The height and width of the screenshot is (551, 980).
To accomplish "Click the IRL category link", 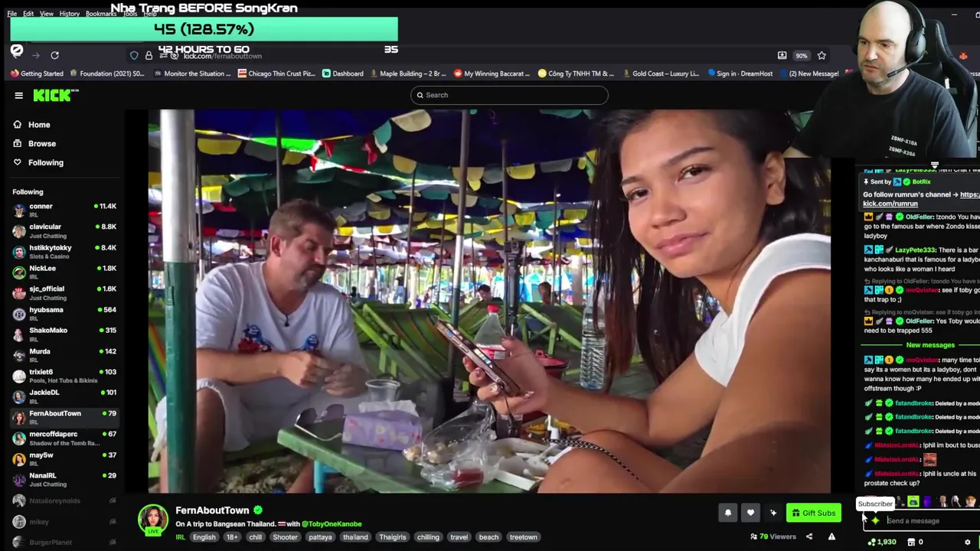I will tap(181, 537).
